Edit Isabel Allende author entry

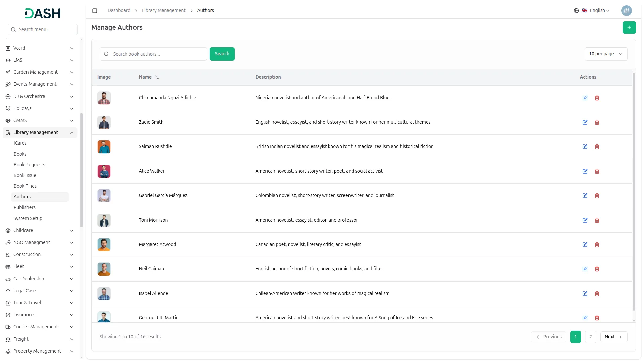coord(585,294)
